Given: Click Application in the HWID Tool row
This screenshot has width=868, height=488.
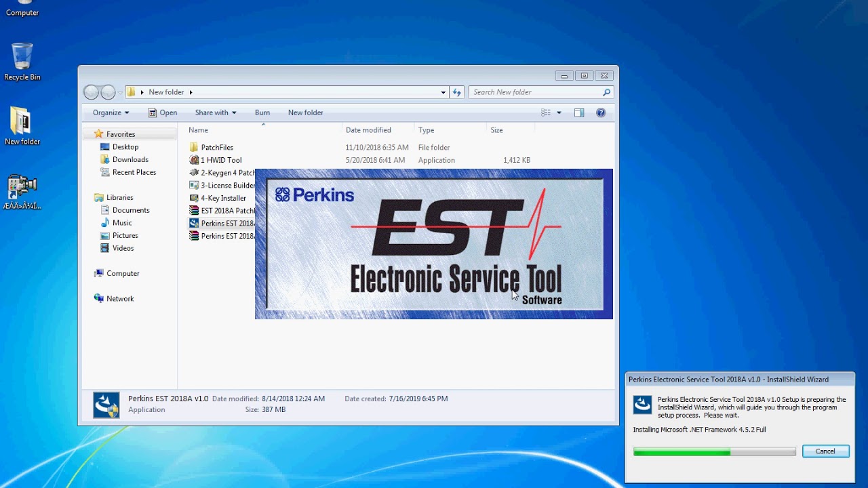Looking at the screenshot, I should tap(437, 161).
